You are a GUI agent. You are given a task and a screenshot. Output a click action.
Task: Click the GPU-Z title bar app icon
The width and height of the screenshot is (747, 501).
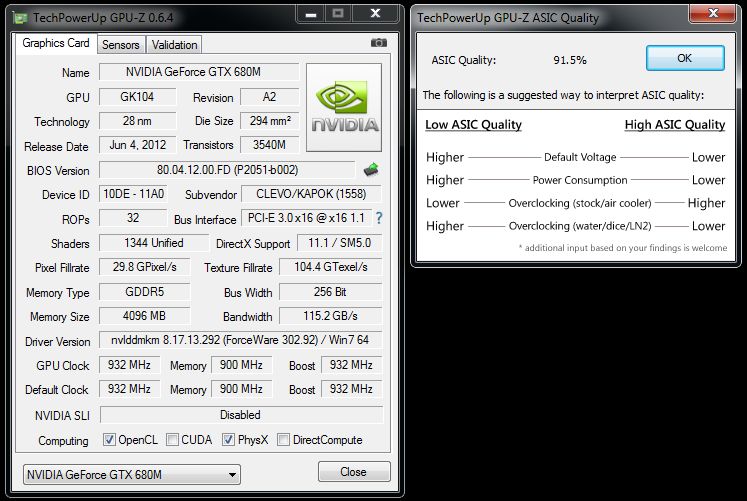(20, 18)
